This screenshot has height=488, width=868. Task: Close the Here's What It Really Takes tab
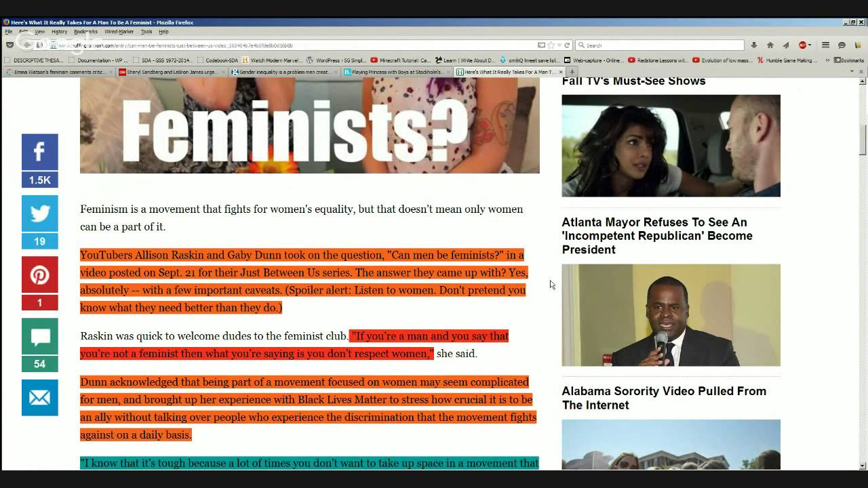click(560, 72)
